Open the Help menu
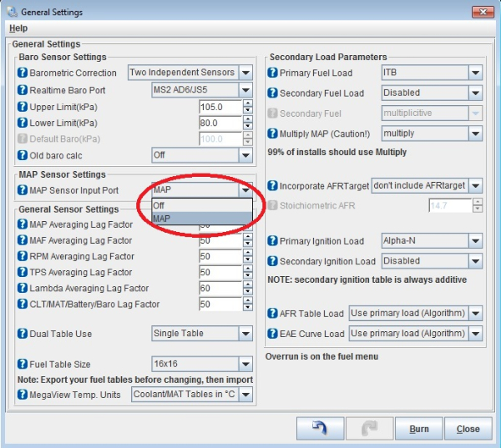The height and width of the screenshot is (448, 501). pos(18,28)
